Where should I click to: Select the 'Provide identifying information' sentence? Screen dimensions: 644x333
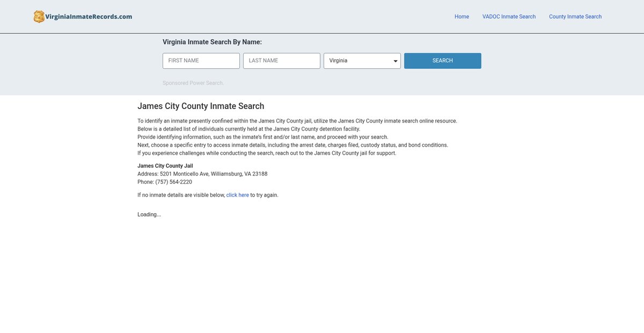tap(263, 137)
